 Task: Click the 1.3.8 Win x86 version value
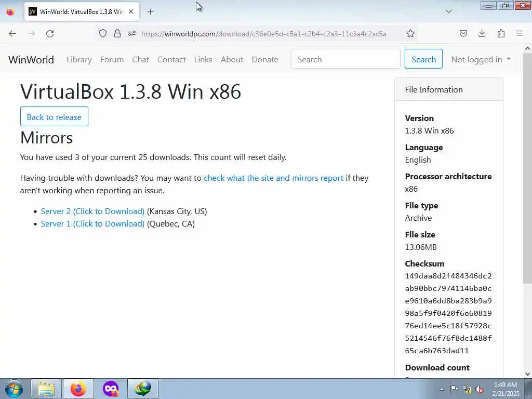click(429, 130)
